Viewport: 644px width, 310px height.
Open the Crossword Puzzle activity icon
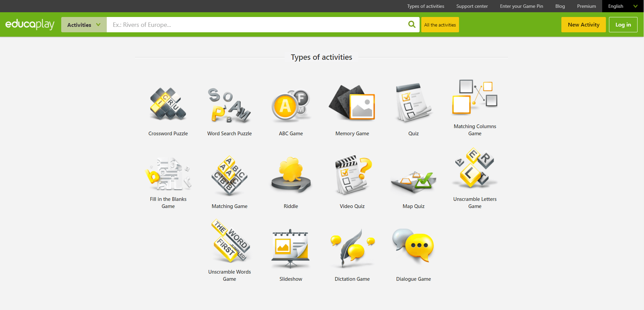tap(168, 104)
